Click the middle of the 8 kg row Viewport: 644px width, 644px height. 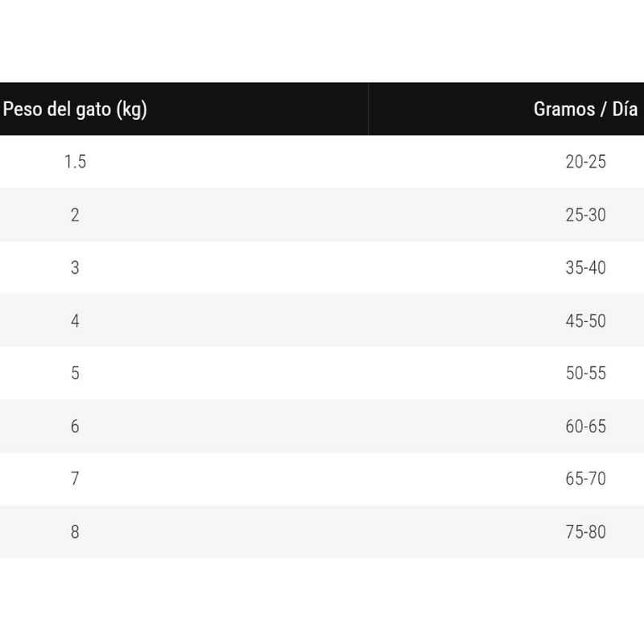click(x=322, y=531)
